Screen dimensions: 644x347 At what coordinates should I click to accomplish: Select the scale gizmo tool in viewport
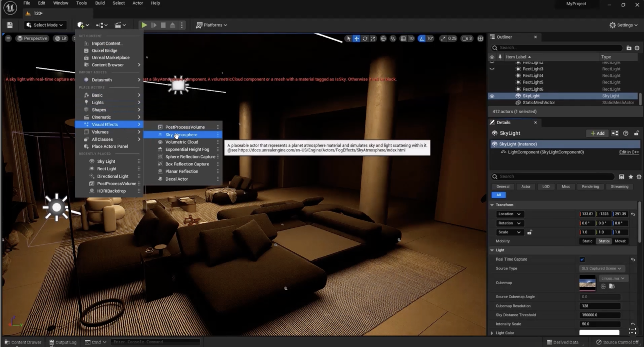click(373, 38)
